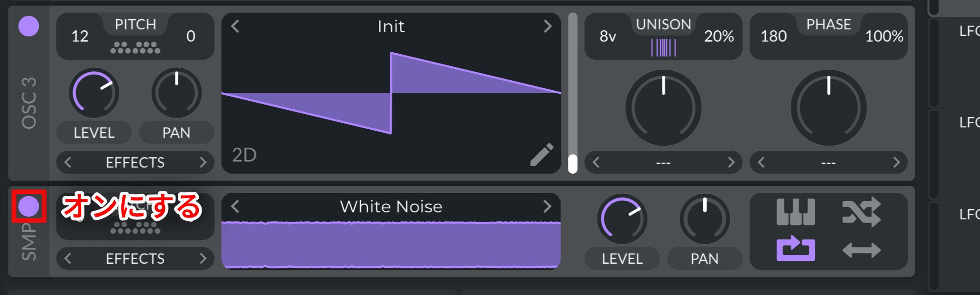Toggle sample loop icon

tap(796, 249)
